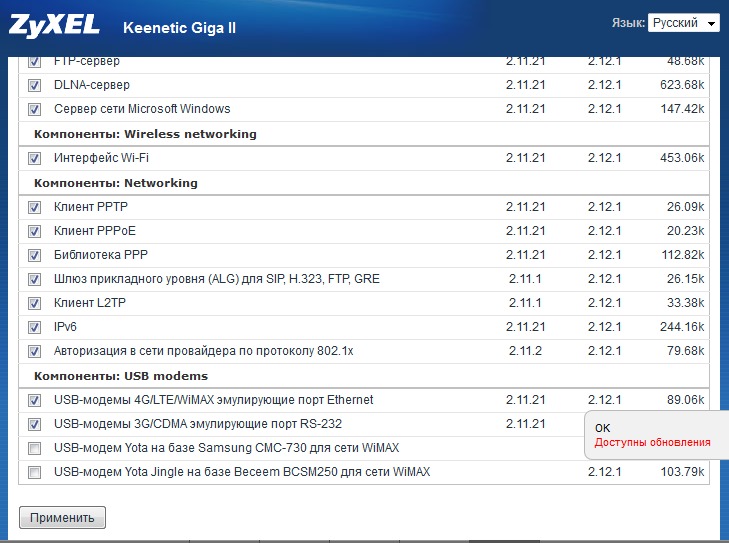Screen dimensions: 729x543
Task: Uncheck USB-модемы 3G/CDMA checkbox
Action: (x=34, y=424)
